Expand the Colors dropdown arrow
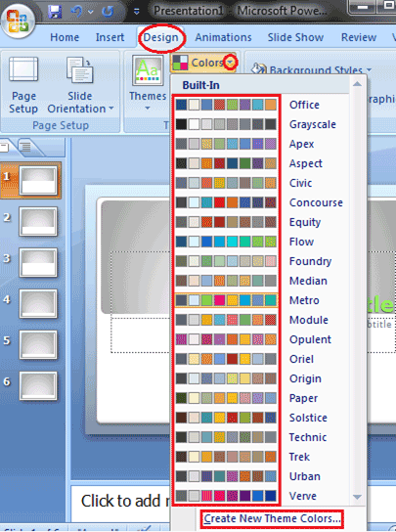This screenshot has height=532, width=396. (x=231, y=63)
